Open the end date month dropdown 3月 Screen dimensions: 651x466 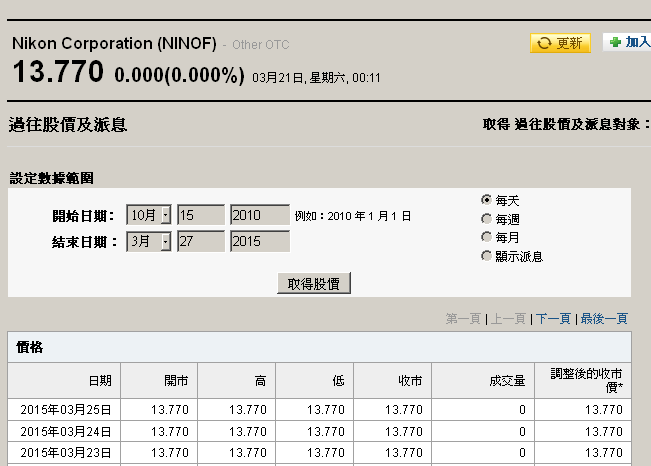(x=149, y=241)
